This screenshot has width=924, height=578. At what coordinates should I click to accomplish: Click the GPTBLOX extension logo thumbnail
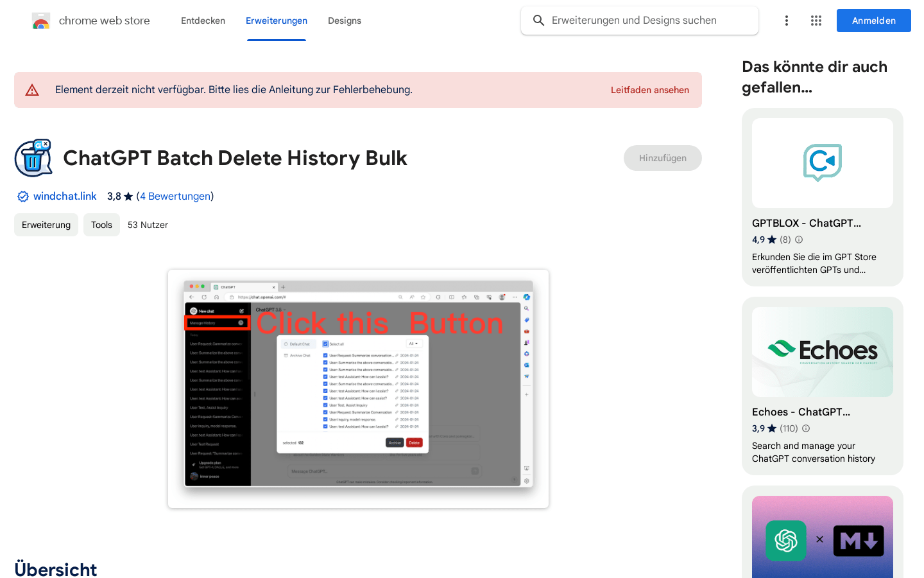[823, 163]
